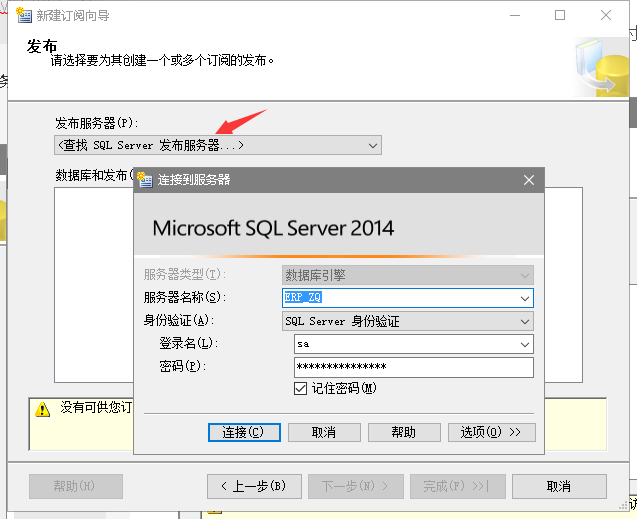Open the login name (登录名) dropdown

(524, 344)
